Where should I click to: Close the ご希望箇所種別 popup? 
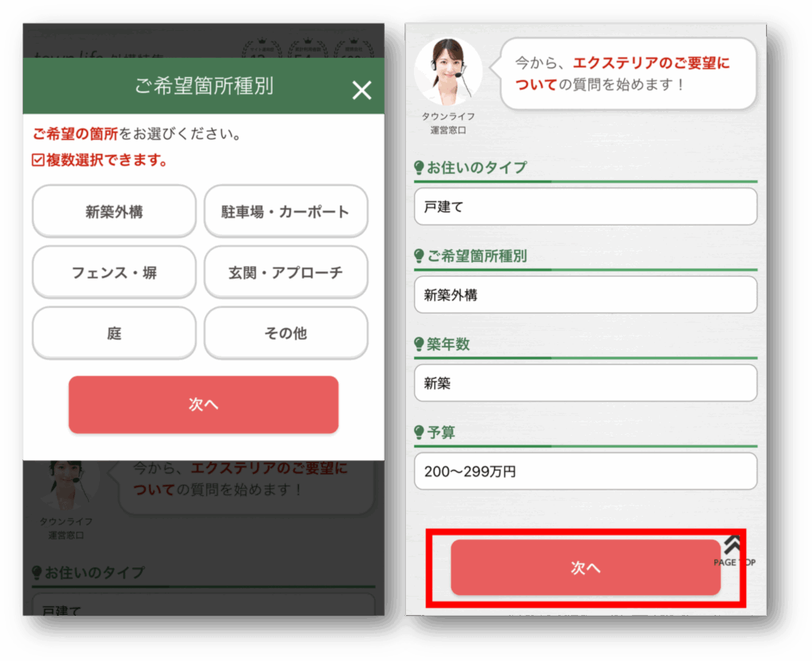[x=362, y=90]
